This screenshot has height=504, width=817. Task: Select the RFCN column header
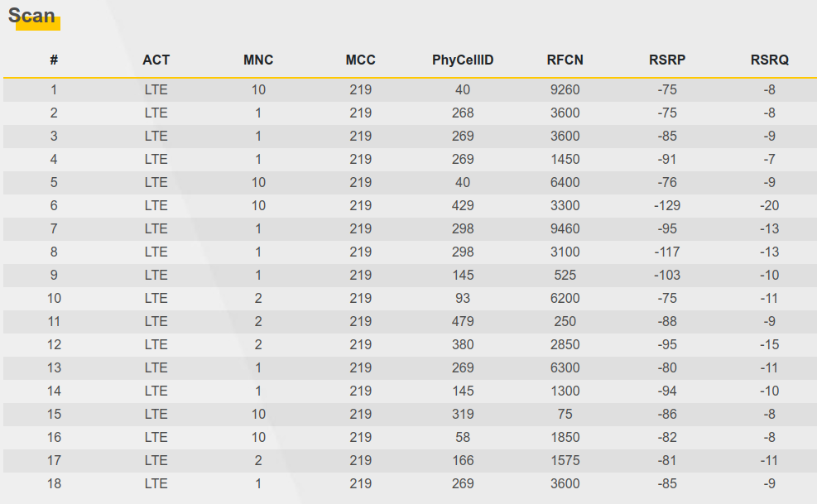565,60
